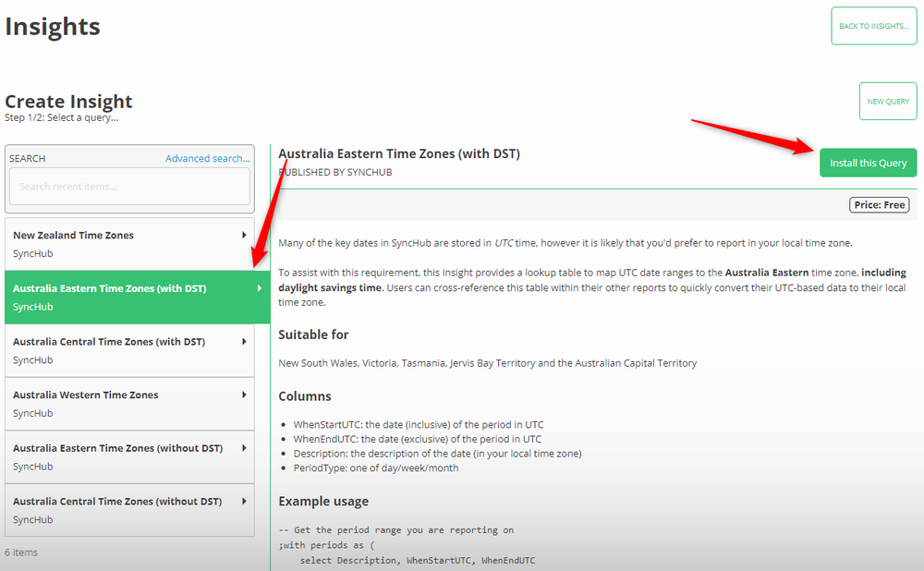Screen dimensions: 924x571
Task: Create a New Query
Action: click(888, 102)
